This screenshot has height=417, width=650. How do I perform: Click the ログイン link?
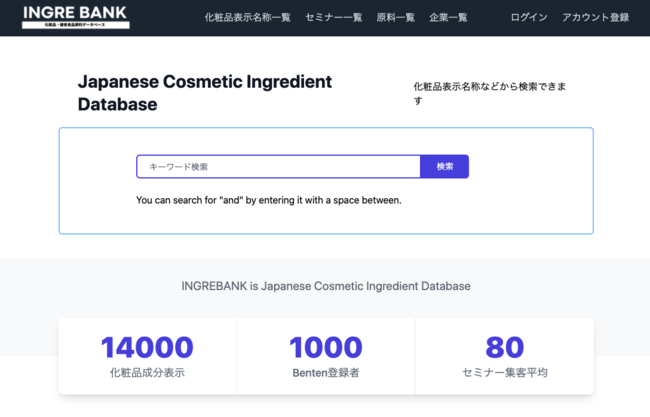[529, 17]
